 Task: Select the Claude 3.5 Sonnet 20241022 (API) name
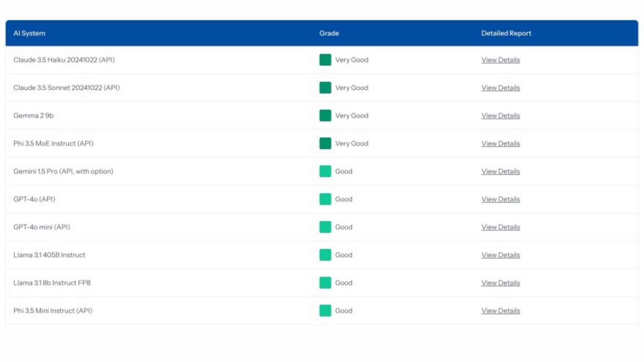click(x=66, y=87)
